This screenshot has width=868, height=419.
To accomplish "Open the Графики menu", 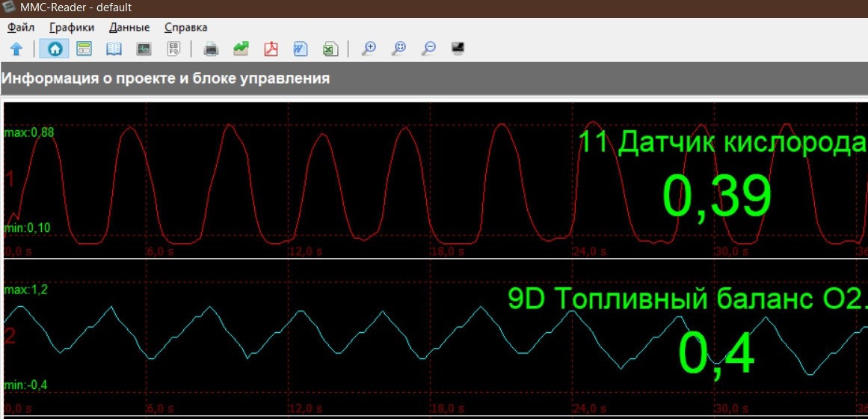I will (x=72, y=27).
